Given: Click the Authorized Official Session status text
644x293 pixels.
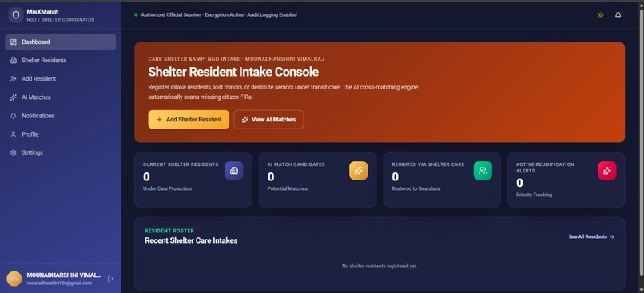Looking at the screenshot, I should click(x=219, y=15).
